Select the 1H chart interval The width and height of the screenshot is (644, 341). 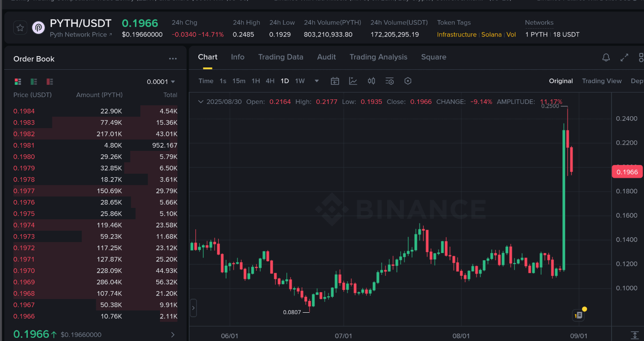pyautogui.click(x=256, y=81)
